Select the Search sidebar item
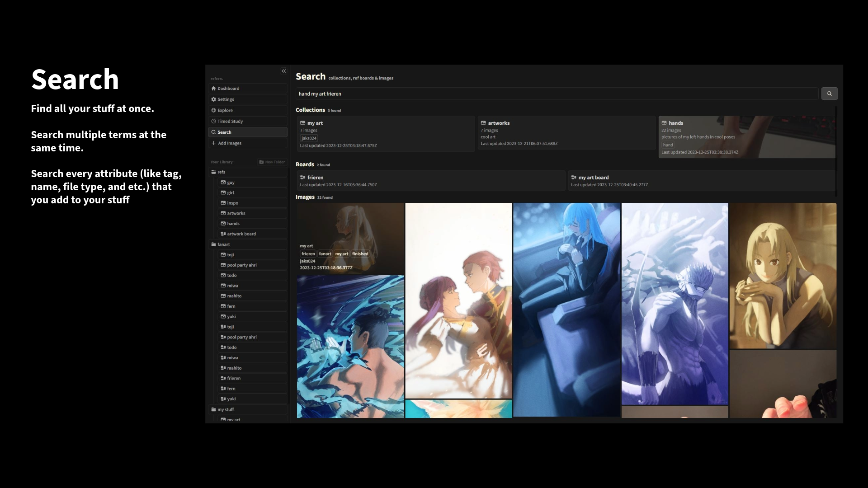The image size is (868, 488). point(248,132)
